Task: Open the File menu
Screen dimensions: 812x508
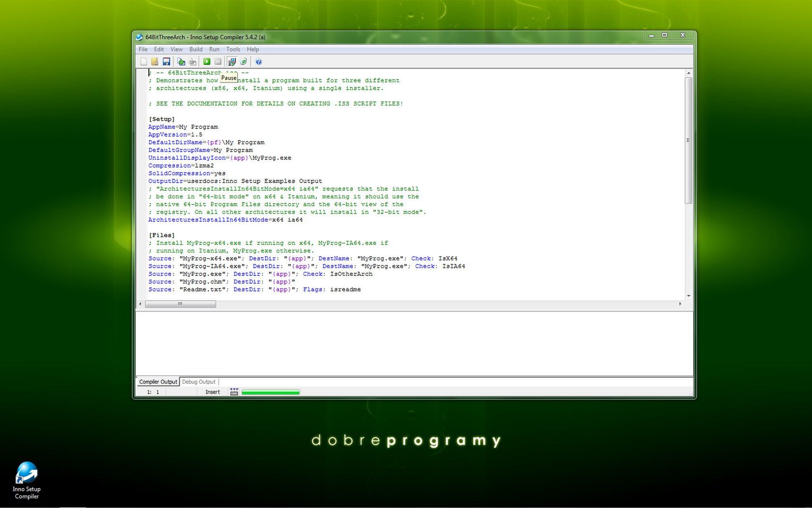Action: pos(143,49)
